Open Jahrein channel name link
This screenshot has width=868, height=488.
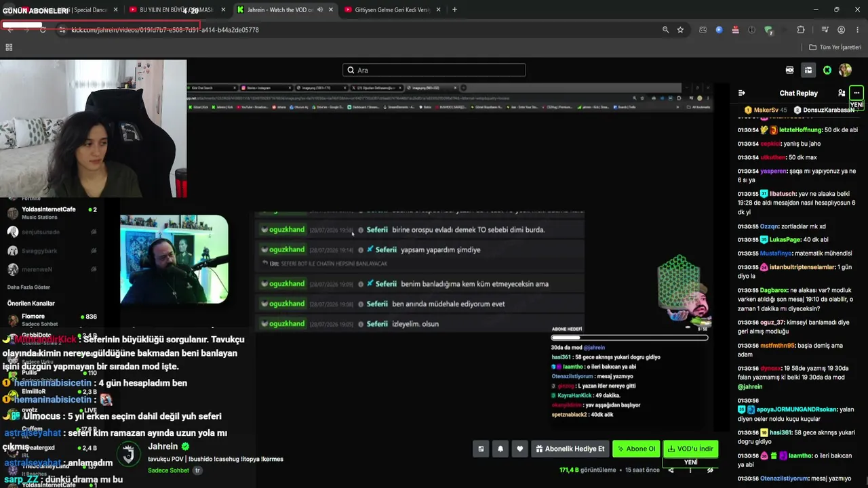pyautogui.click(x=163, y=447)
